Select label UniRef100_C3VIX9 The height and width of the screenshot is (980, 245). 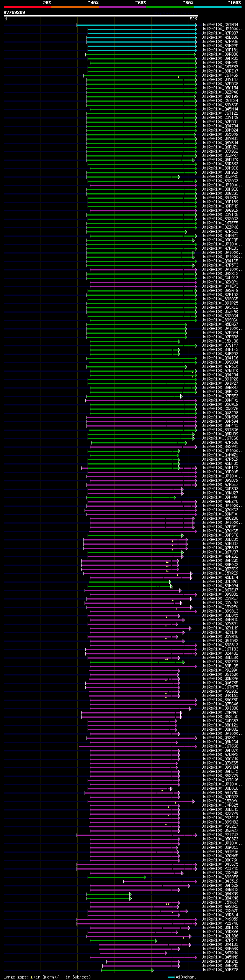tap(220, 118)
